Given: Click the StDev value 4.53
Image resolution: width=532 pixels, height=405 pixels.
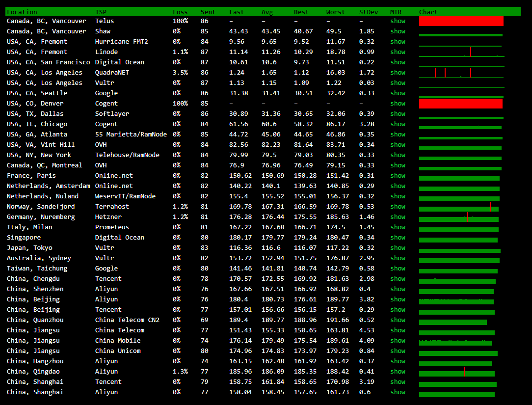Looking at the screenshot, I should pos(367,330).
